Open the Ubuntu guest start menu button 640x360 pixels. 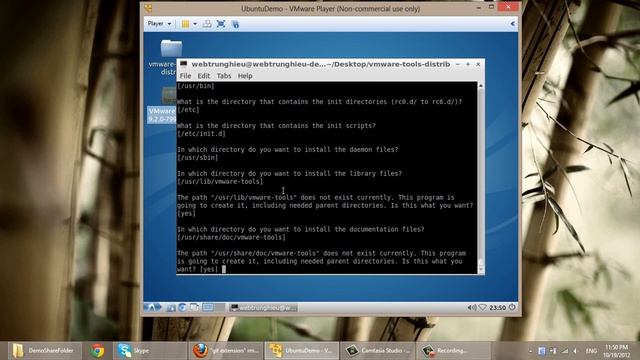click(x=153, y=307)
